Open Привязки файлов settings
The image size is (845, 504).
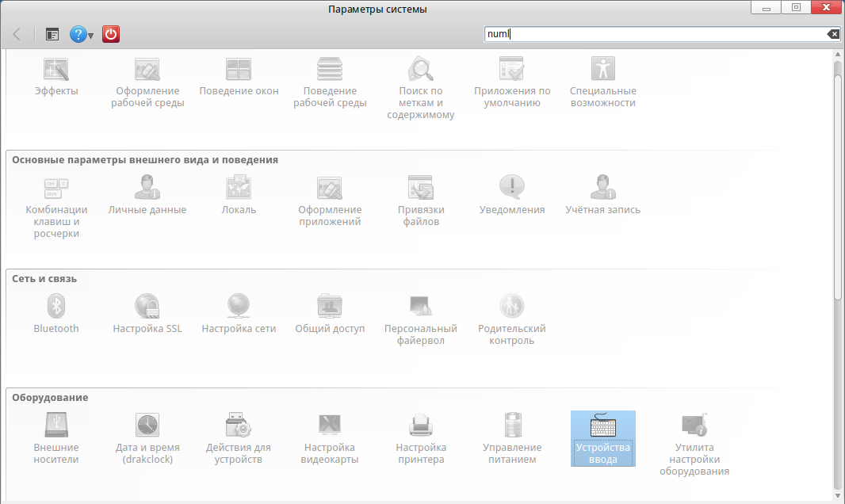421,202
